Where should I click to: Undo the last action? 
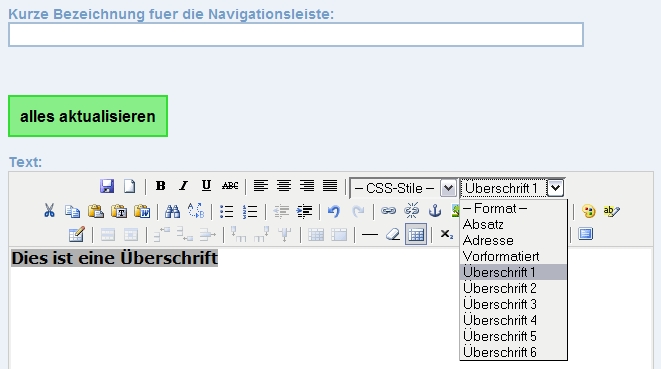(x=334, y=211)
